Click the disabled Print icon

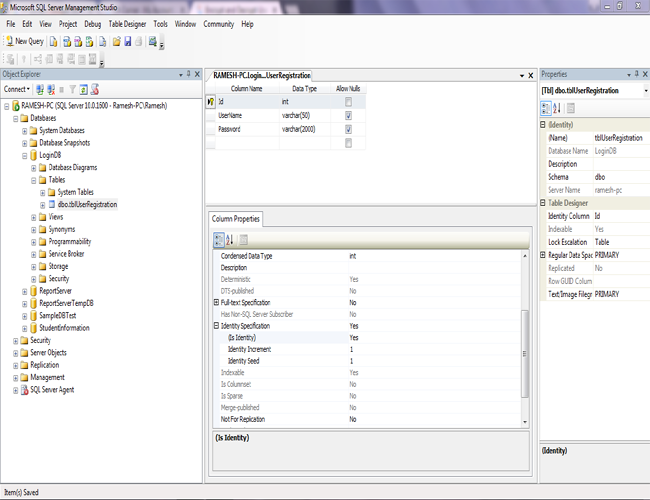[x=139, y=41]
